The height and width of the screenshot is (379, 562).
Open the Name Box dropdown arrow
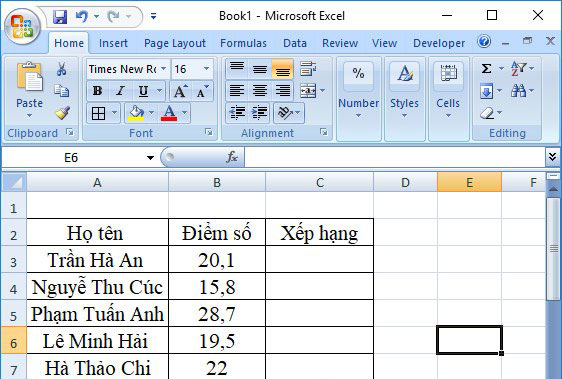point(150,157)
